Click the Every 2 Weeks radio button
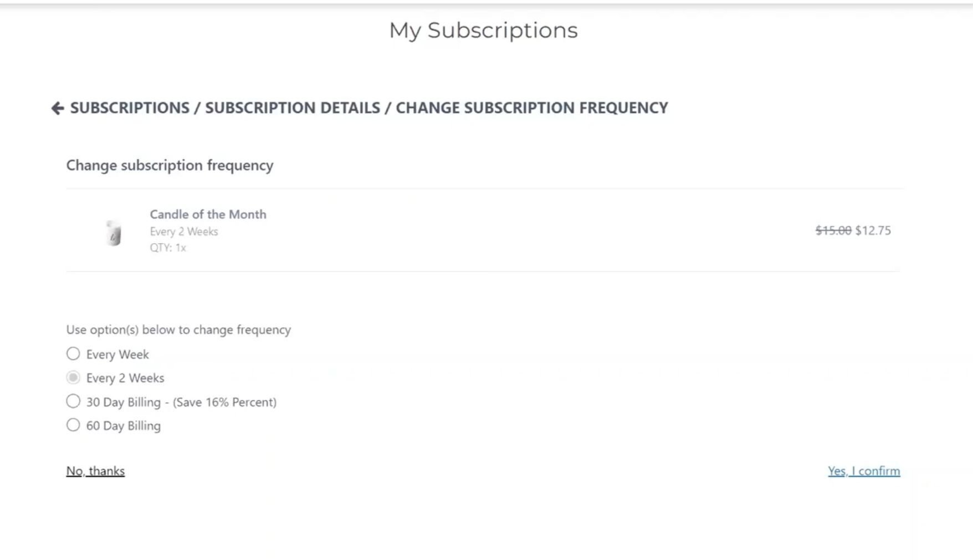 tap(73, 377)
